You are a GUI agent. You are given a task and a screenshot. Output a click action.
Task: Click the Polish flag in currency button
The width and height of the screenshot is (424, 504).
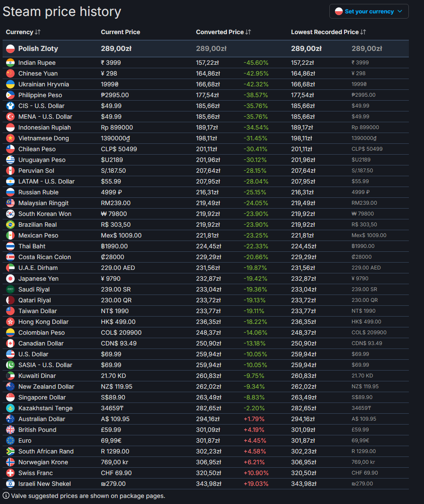[x=339, y=11]
